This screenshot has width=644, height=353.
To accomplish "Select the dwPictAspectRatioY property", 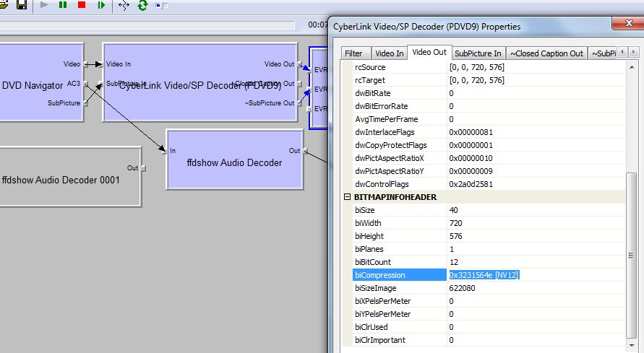I will 489,171.
